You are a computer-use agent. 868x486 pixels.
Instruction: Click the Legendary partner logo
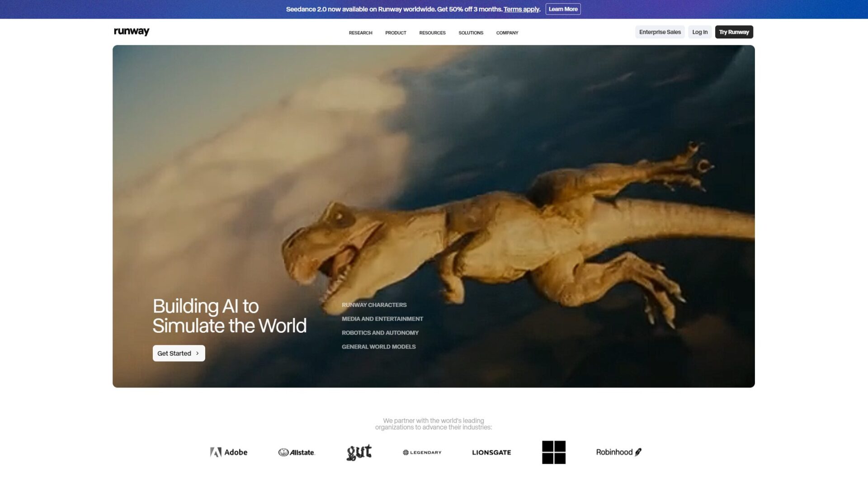click(x=422, y=452)
